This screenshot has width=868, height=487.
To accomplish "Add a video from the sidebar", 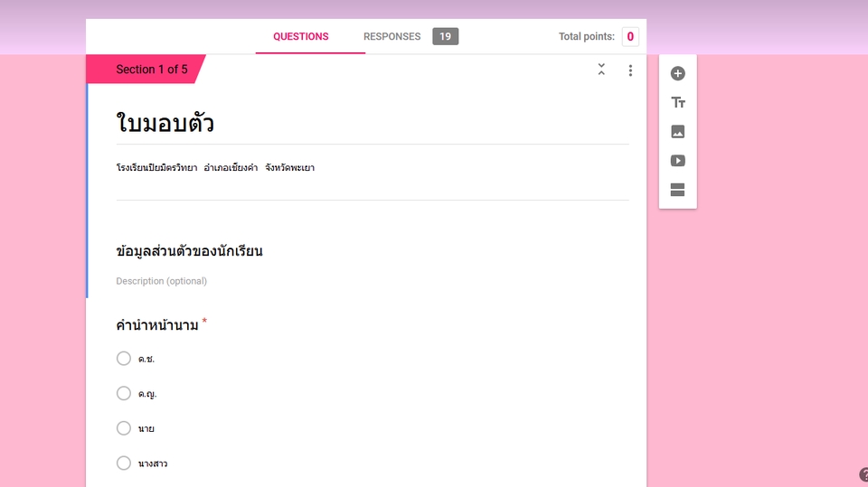I will pyautogui.click(x=677, y=161).
